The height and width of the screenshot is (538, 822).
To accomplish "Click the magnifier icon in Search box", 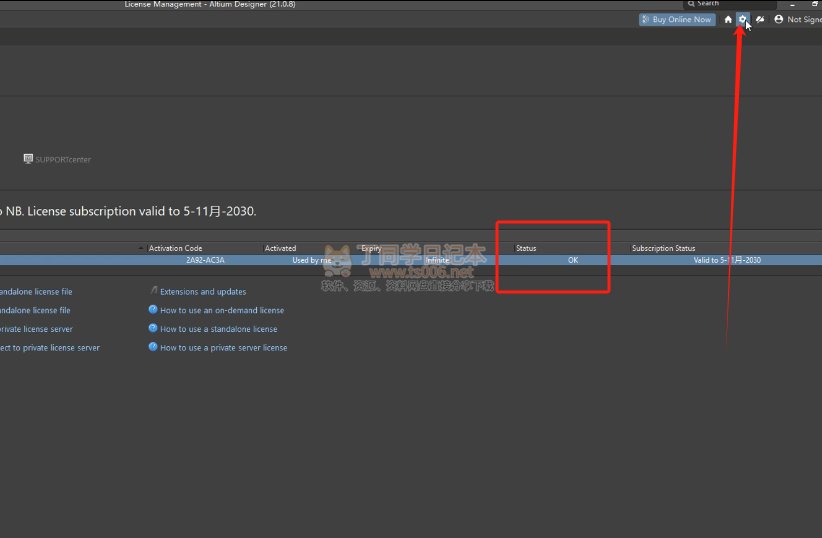I will [691, 4].
